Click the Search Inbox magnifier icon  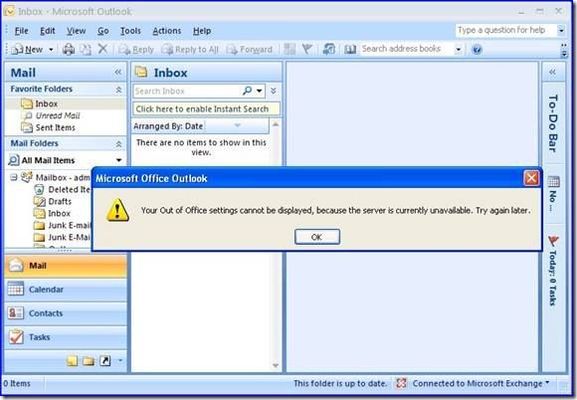tap(247, 91)
